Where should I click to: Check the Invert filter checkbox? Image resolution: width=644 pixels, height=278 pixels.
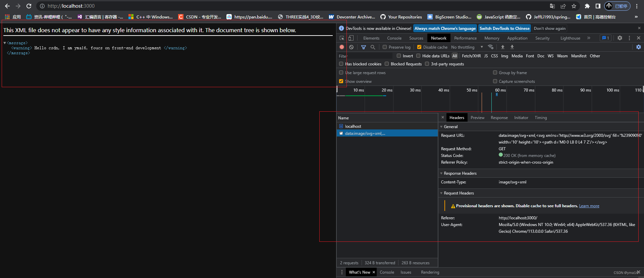pos(399,56)
